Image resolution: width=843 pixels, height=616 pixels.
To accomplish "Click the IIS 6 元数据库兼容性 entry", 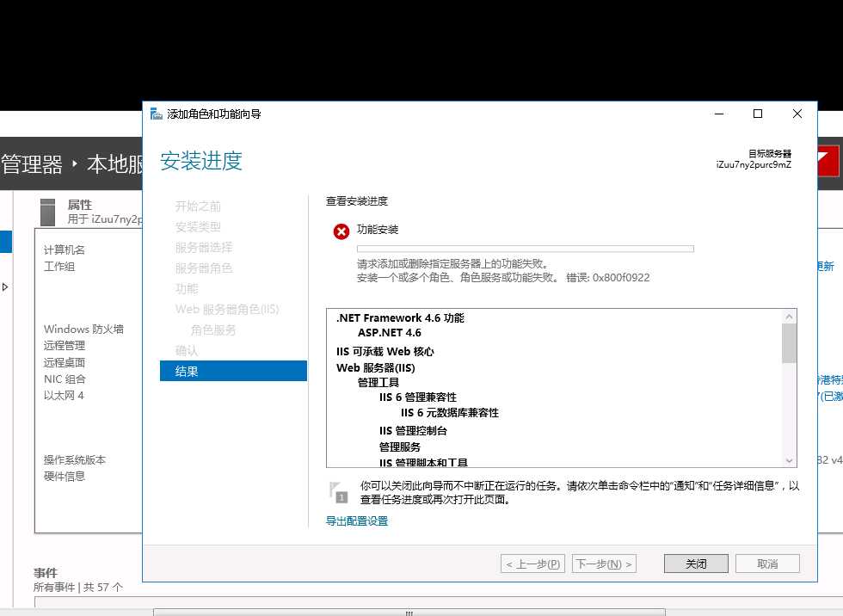I will (x=449, y=413).
